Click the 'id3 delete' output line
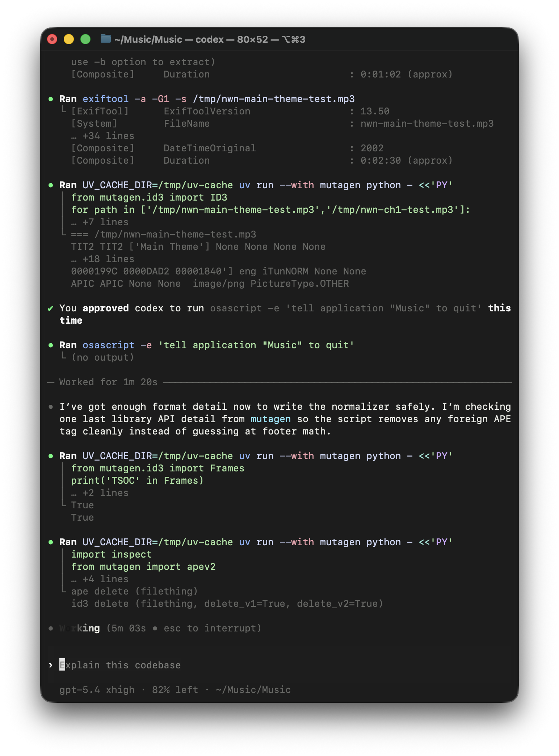Image resolution: width=559 pixels, height=756 pixels. point(227,604)
